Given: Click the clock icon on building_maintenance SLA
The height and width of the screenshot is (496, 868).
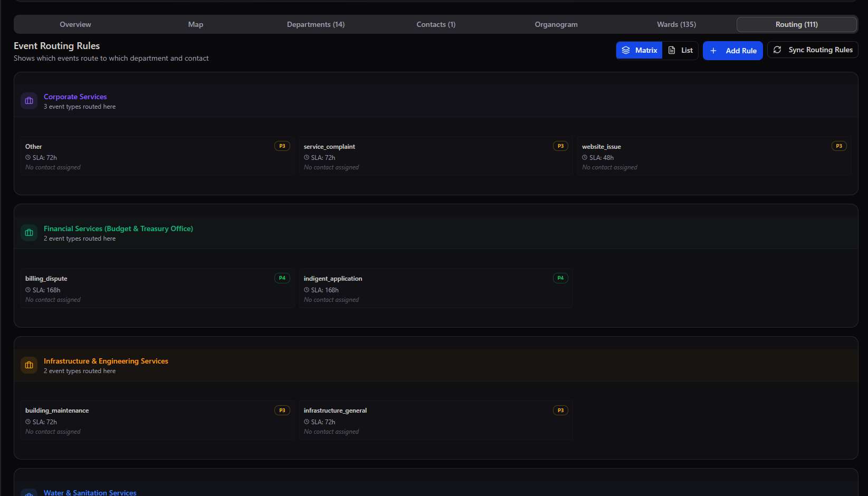Looking at the screenshot, I should tap(28, 422).
